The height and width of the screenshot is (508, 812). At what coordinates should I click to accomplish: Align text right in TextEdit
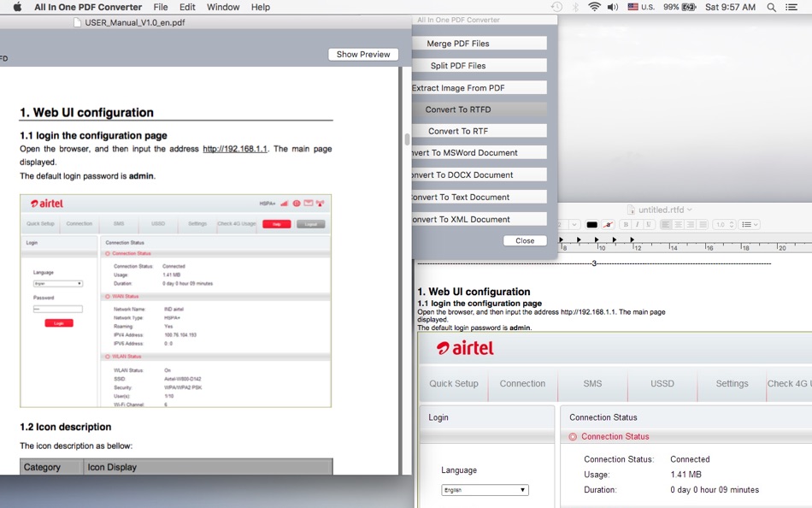[x=691, y=224]
